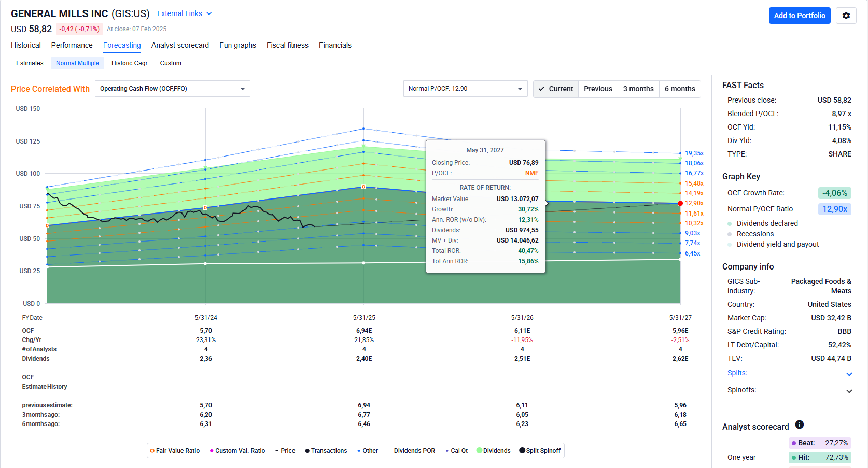Toggle the Split Spinoff legend item
The width and height of the screenshot is (868, 468).
coord(540,451)
